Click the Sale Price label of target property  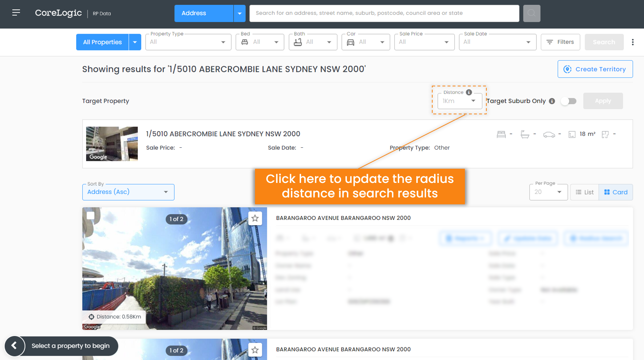pos(161,148)
